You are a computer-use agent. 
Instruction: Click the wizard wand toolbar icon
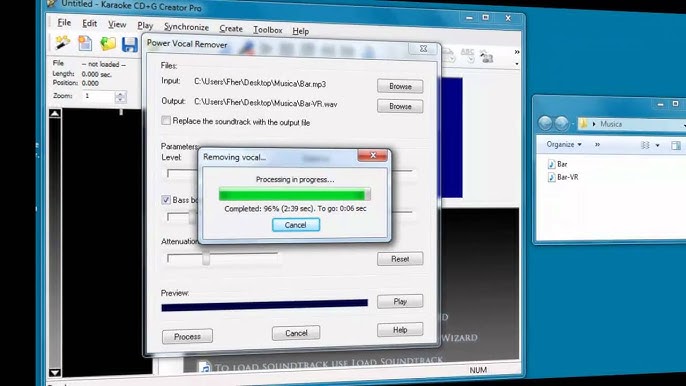[63, 43]
